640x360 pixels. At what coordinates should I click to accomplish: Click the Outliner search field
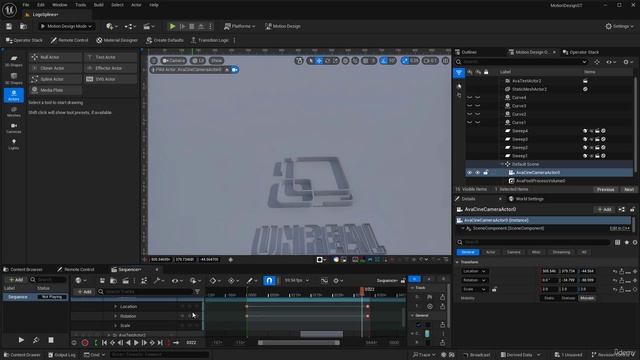(522, 62)
